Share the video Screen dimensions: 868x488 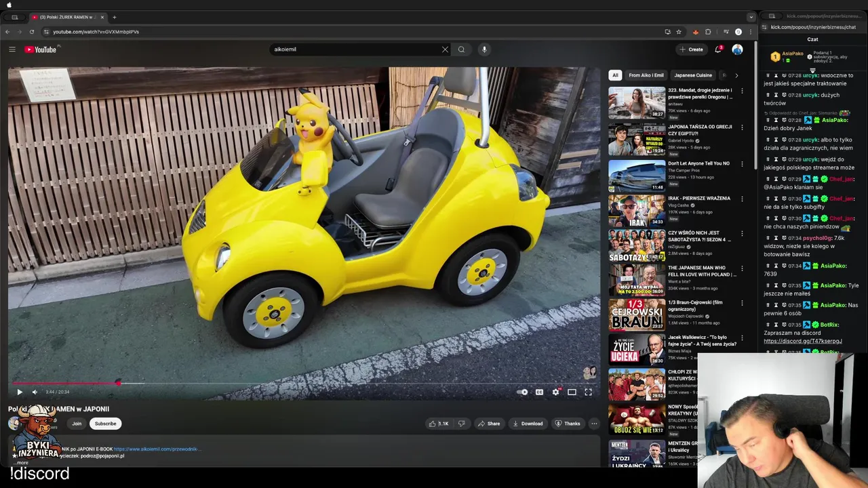click(488, 424)
